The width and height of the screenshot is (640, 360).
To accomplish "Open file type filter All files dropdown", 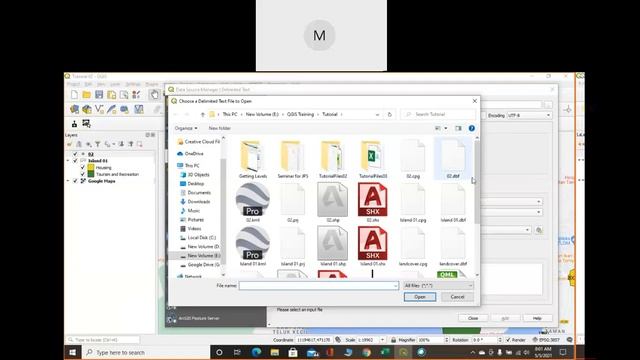I will tap(438, 286).
